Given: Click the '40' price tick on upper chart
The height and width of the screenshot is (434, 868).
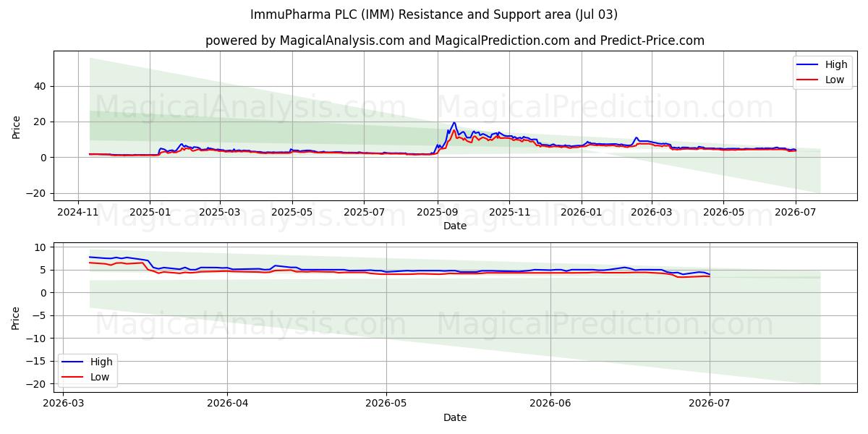Looking at the screenshot, I should pos(40,86).
